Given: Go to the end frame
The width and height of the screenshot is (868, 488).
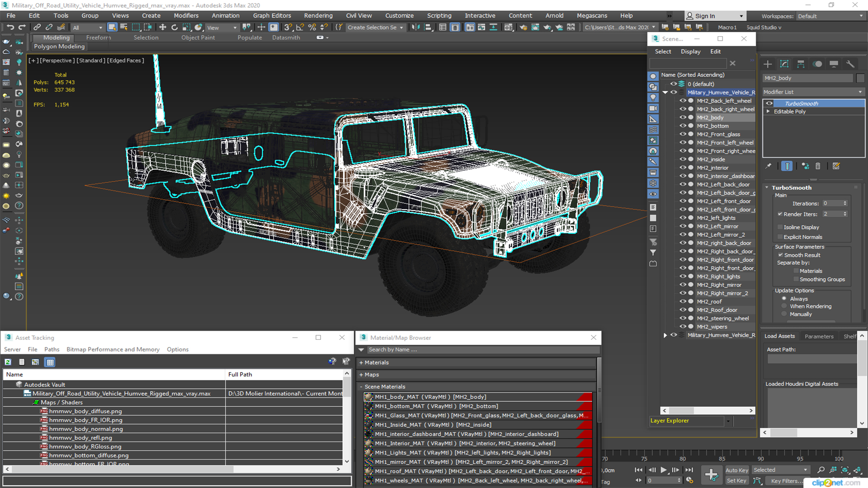Looking at the screenshot, I should point(689,470).
